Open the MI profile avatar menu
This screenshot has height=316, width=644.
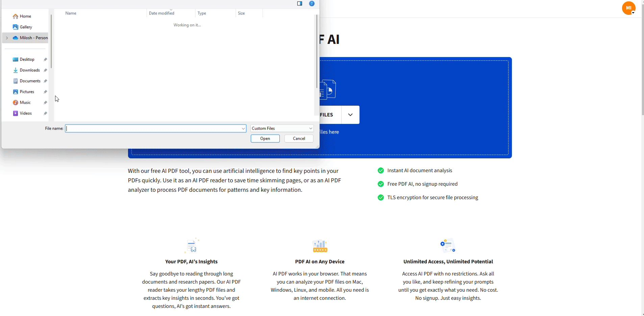coord(628,8)
